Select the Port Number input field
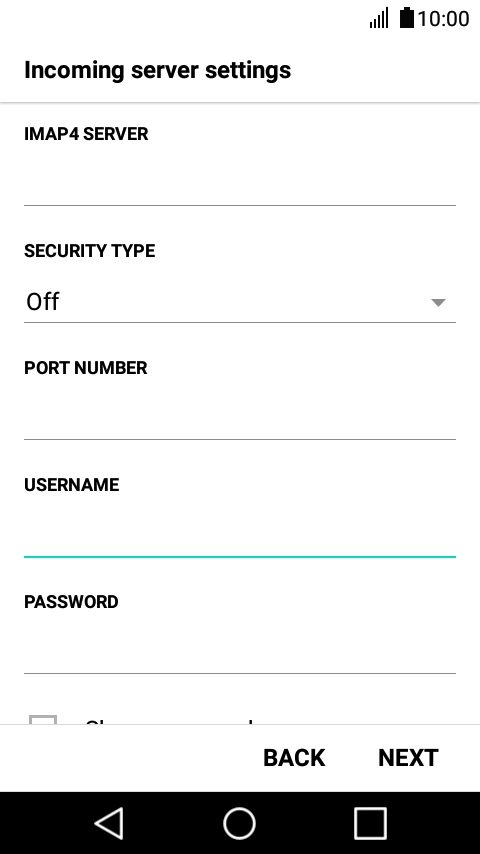480x854 pixels. (240, 418)
